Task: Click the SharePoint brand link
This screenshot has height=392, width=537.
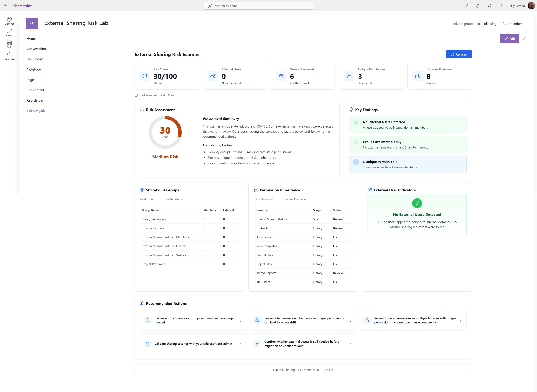Action: click(x=22, y=6)
